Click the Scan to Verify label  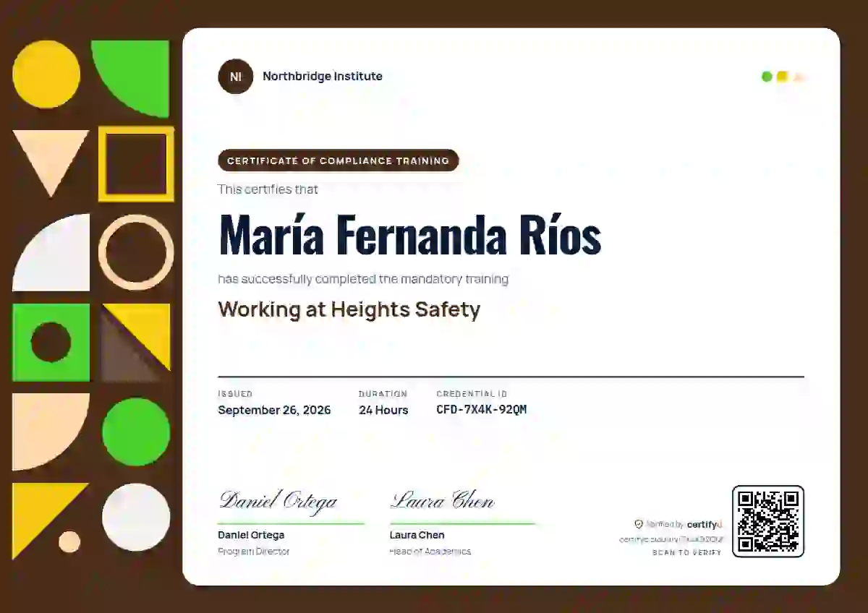[x=687, y=552]
